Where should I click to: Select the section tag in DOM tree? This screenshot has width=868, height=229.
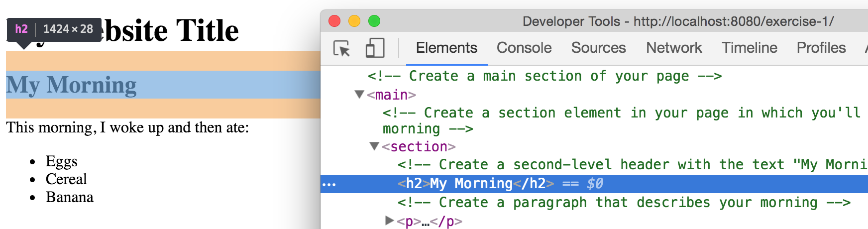[419, 146]
